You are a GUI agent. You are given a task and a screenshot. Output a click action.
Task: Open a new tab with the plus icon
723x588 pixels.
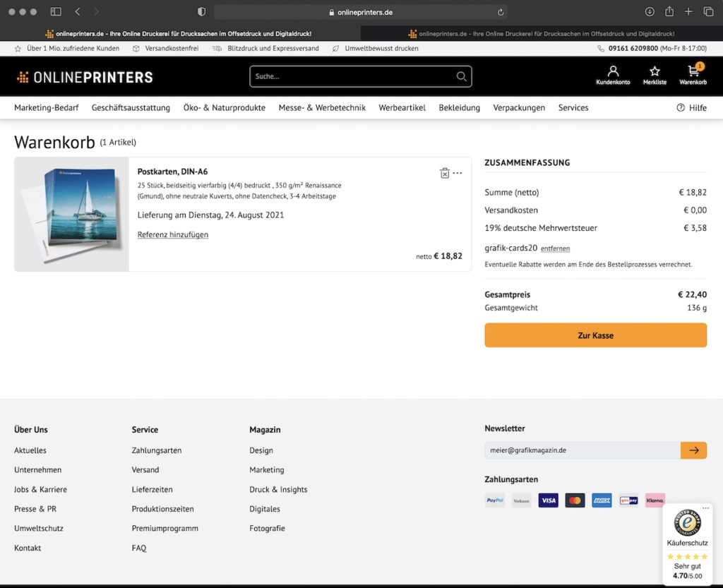point(688,11)
